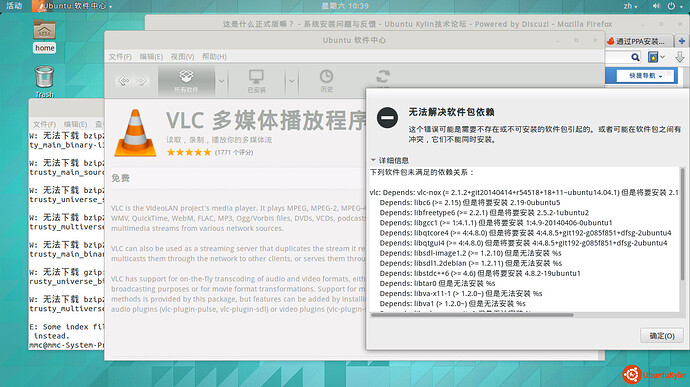690x387 pixels.
Task: Click the 无法解决软件包依赖 heading
Action: coord(451,112)
